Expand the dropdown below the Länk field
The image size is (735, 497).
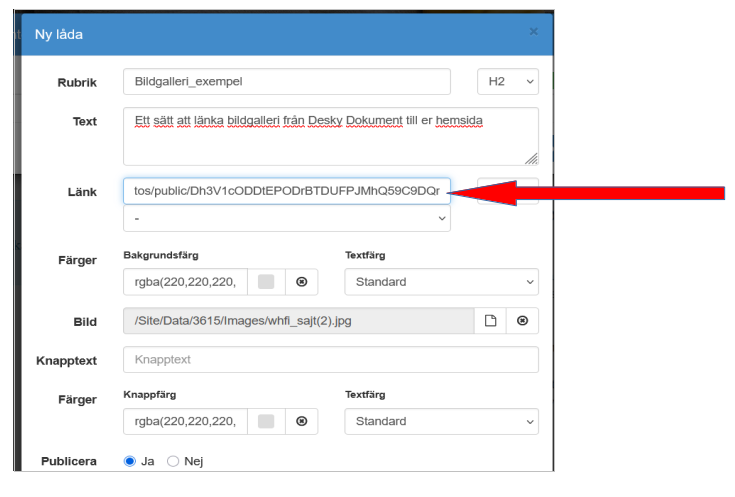coord(286,218)
